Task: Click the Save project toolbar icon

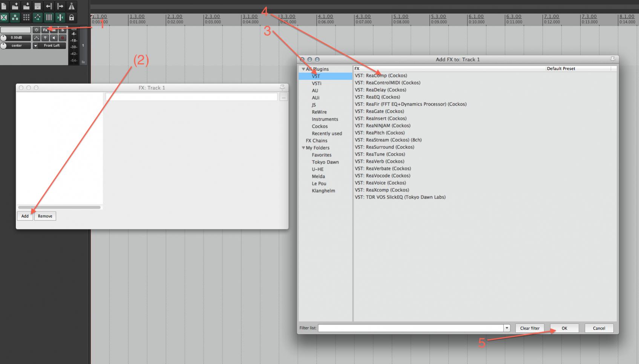Action: pyautogui.click(x=26, y=6)
